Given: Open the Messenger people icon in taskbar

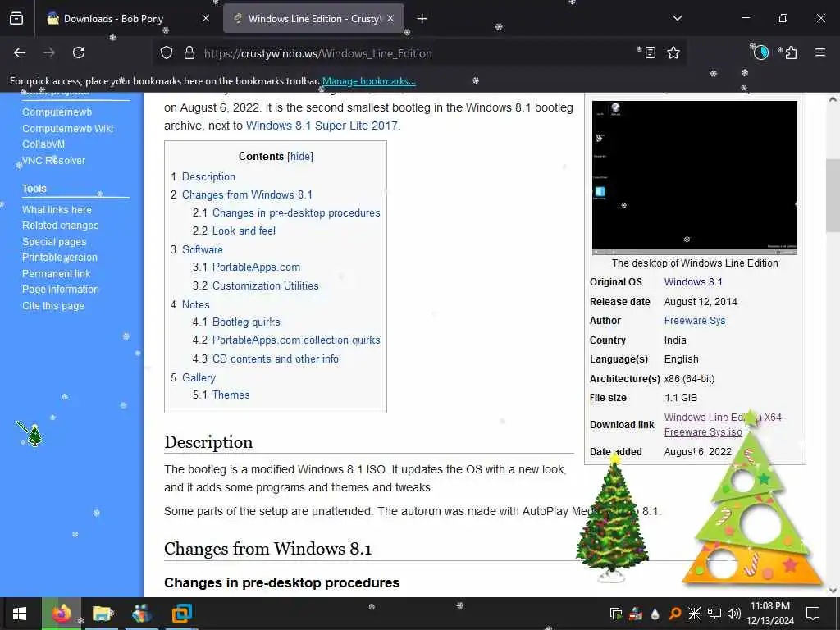Looking at the screenshot, I should [142, 614].
